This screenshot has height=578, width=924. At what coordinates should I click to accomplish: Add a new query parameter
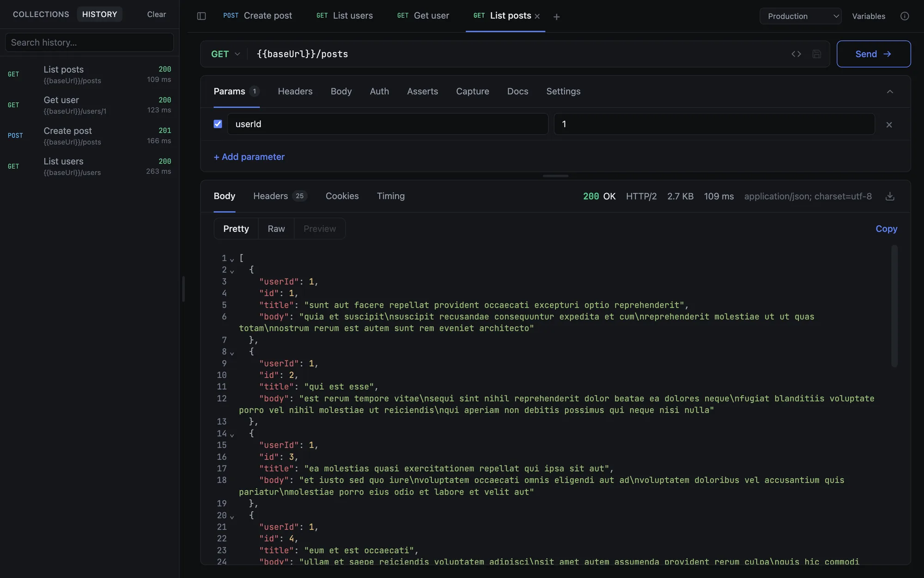click(249, 157)
